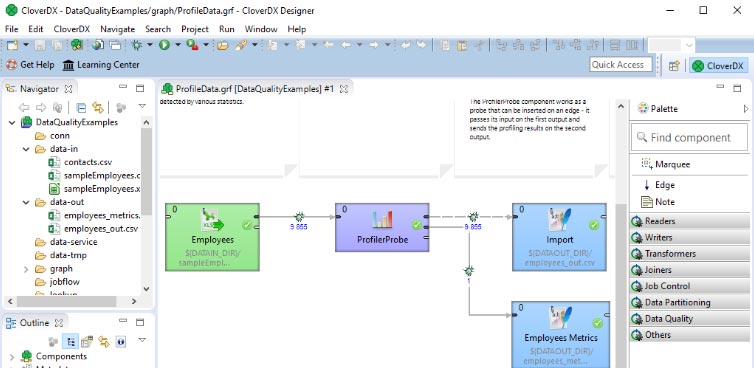Select the Edge tool in Palette
754x368 pixels.
click(x=658, y=185)
